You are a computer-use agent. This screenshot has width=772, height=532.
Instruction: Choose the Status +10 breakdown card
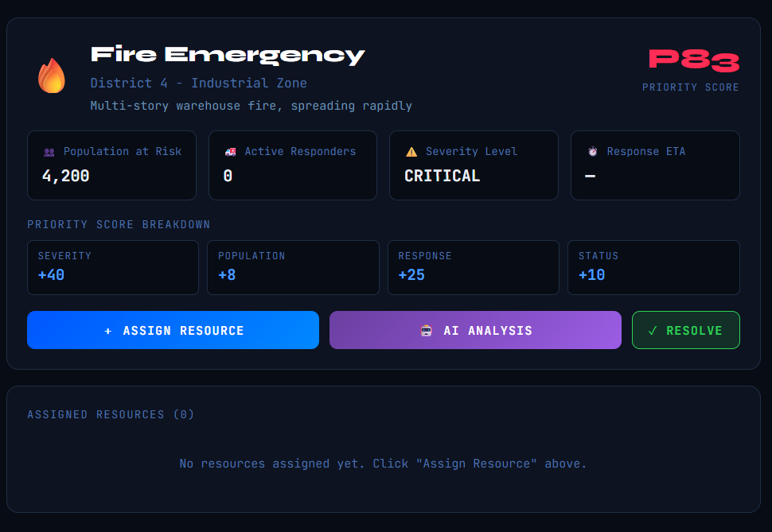(x=653, y=267)
